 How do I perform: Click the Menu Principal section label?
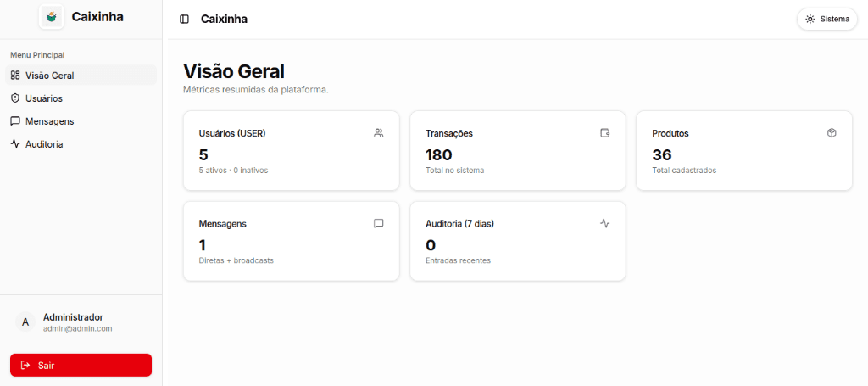pyautogui.click(x=37, y=55)
